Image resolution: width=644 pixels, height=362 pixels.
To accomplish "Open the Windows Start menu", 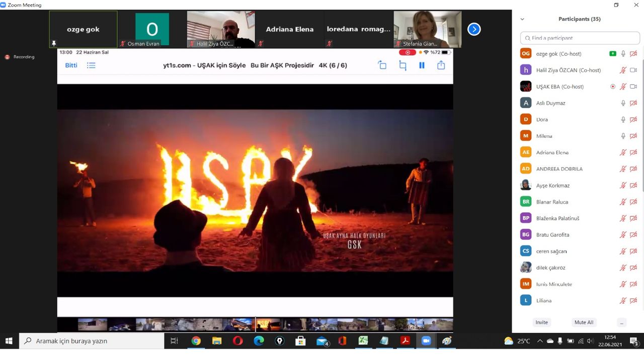I will [x=9, y=341].
